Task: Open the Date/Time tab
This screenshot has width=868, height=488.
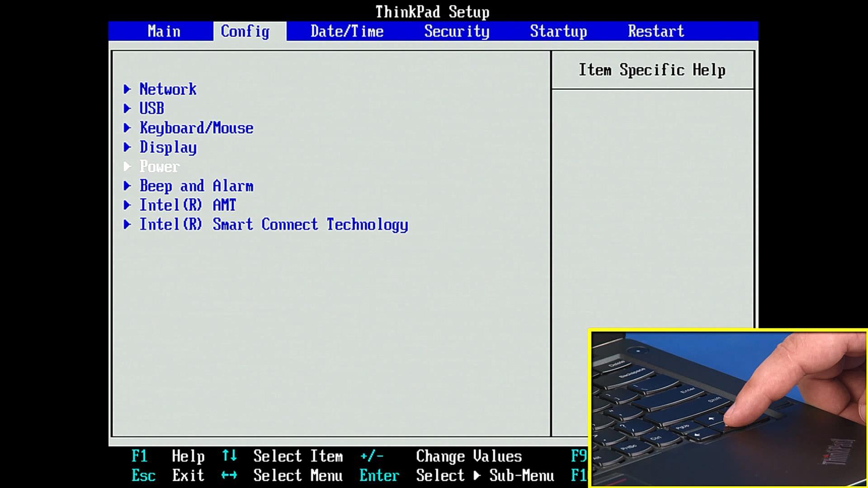Action: coord(347,31)
